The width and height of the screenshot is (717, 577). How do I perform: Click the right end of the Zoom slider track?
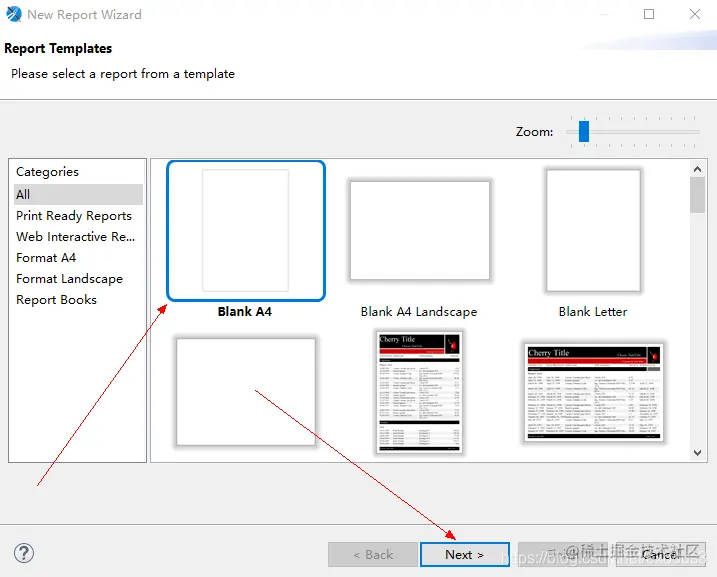[x=696, y=132]
